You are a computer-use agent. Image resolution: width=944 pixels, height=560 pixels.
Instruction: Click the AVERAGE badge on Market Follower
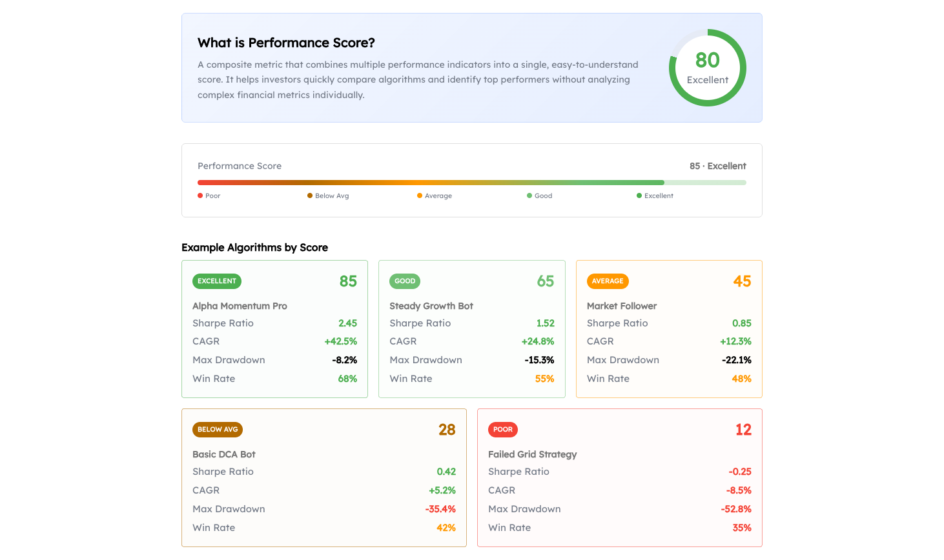608,281
